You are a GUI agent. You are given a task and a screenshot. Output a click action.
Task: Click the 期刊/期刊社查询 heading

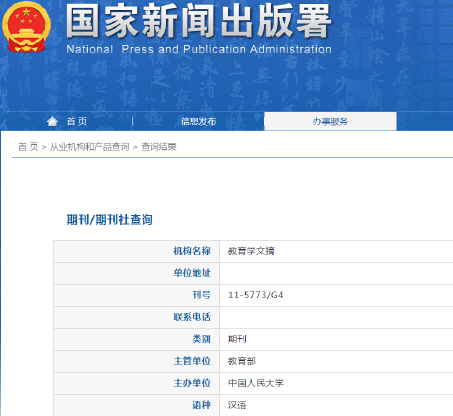coord(110,220)
